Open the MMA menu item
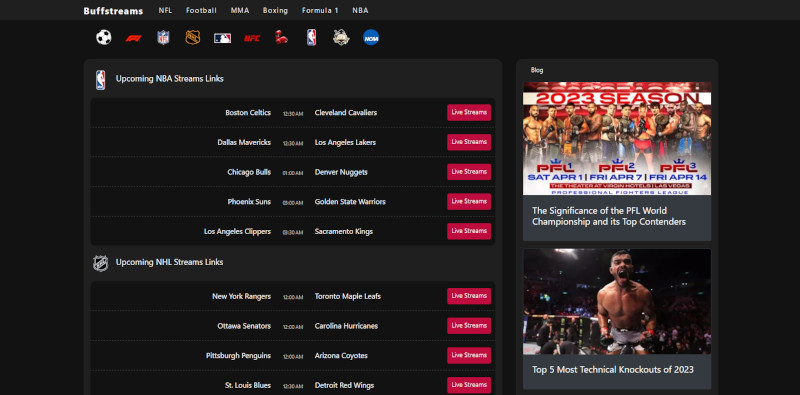 pyautogui.click(x=240, y=10)
